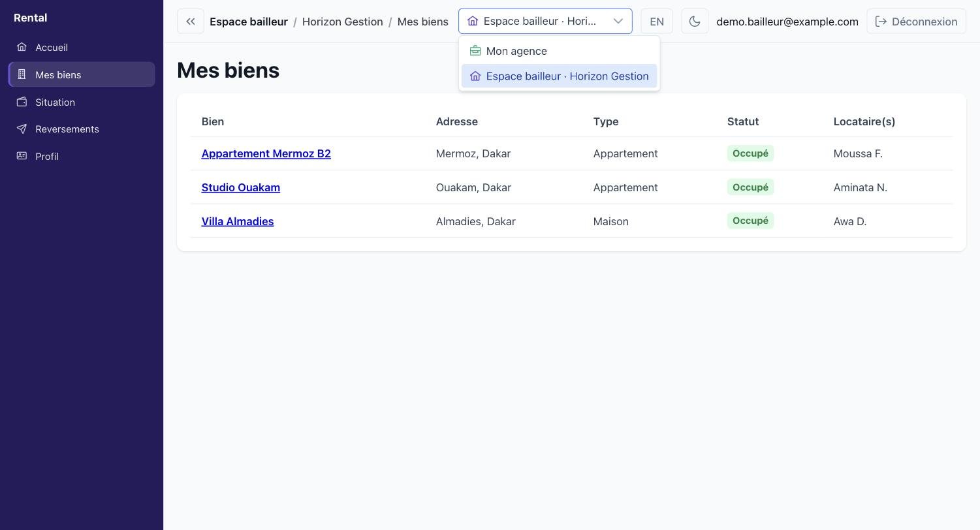This screenshot has height=530, width=980.
Task: Click the address Almadies, Dakar
Action: pyautogui.click(x=475, y=221)
